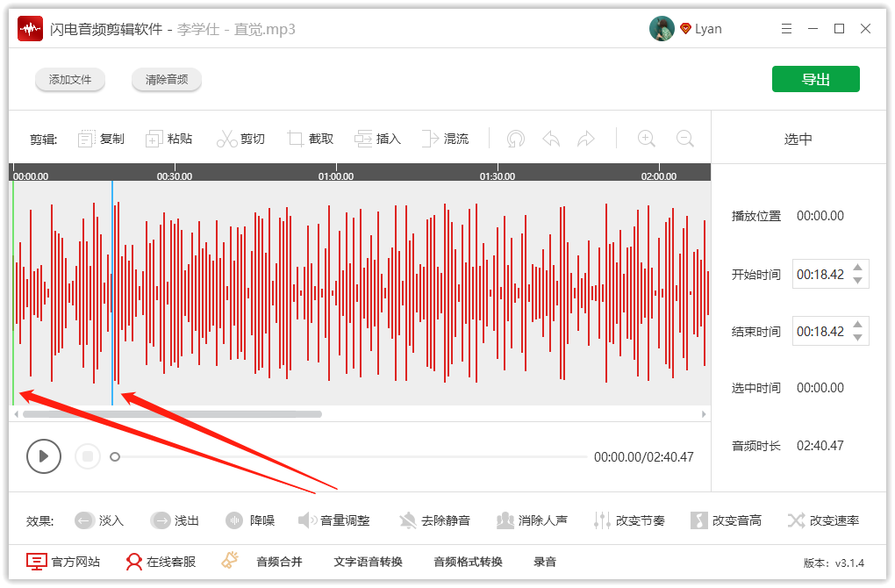
Task: Decrease the start time (开始时间) value
Action: point(857,280)
